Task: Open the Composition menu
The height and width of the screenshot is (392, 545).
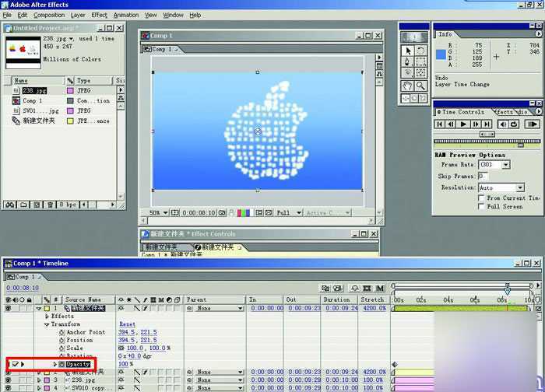Action: pyautogui.click(x=49, y=15)
